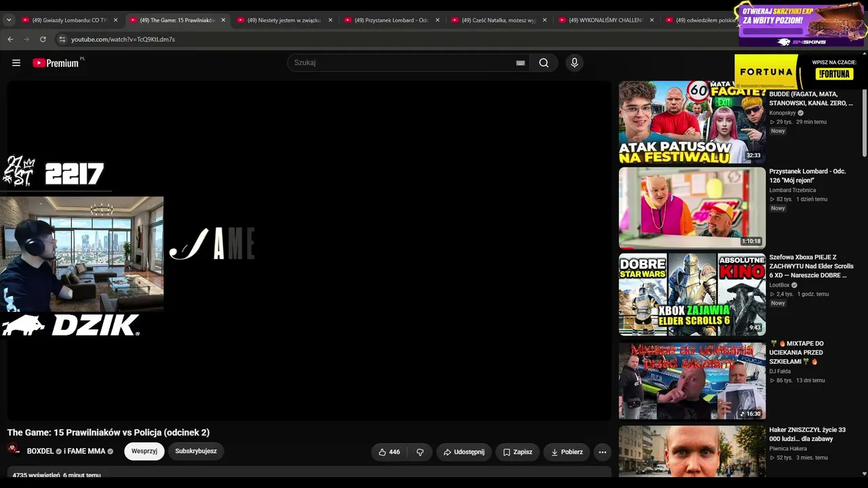
Task: Open 'XBOX ZAJAWIA ELDER SCROLLS 6' thumbnail
Action: click(692, 294)
